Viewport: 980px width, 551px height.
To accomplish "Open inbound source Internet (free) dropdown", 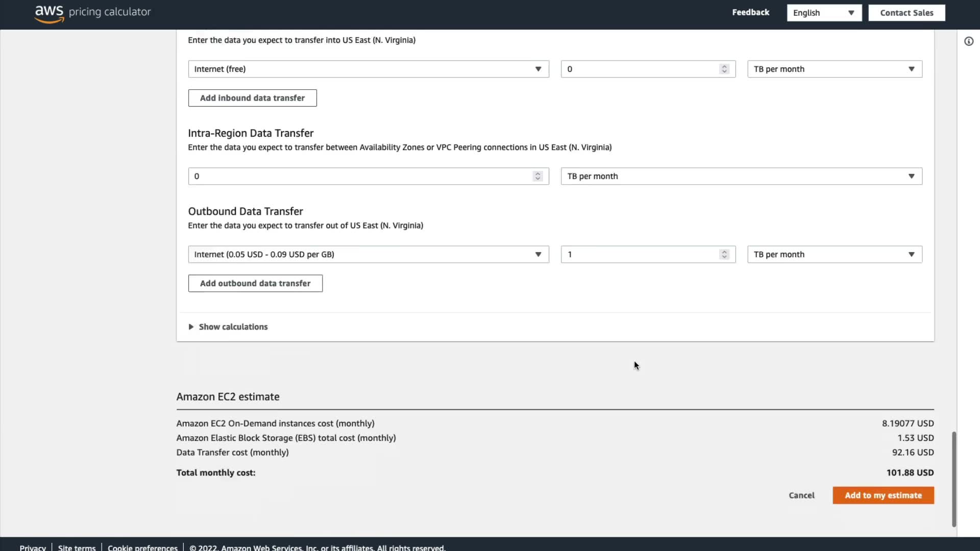I will (368, 69).
